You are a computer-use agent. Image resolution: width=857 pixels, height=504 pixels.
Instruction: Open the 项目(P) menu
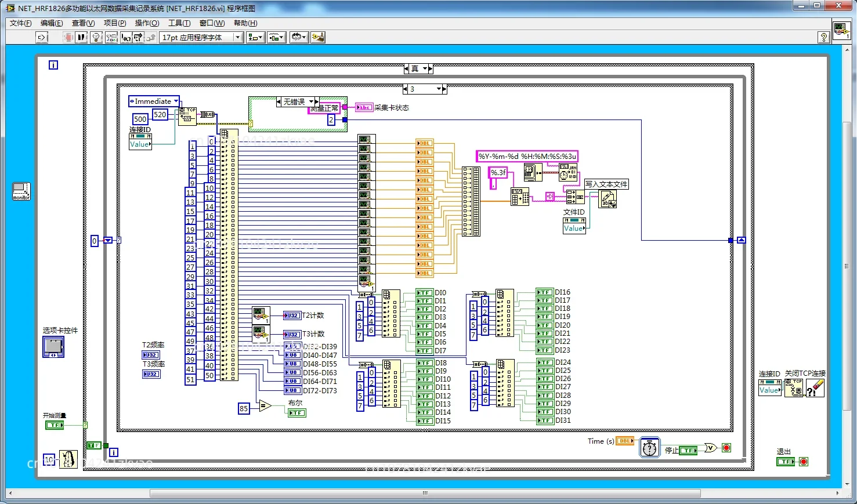[115, 23]
